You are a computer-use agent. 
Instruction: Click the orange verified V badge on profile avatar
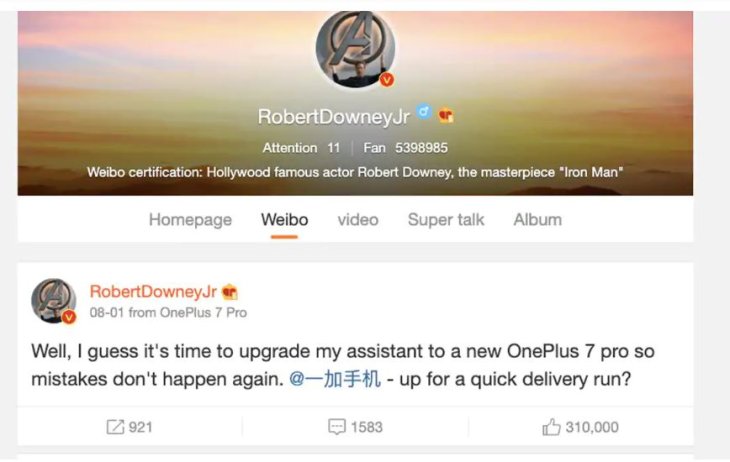tap(386, 80)
